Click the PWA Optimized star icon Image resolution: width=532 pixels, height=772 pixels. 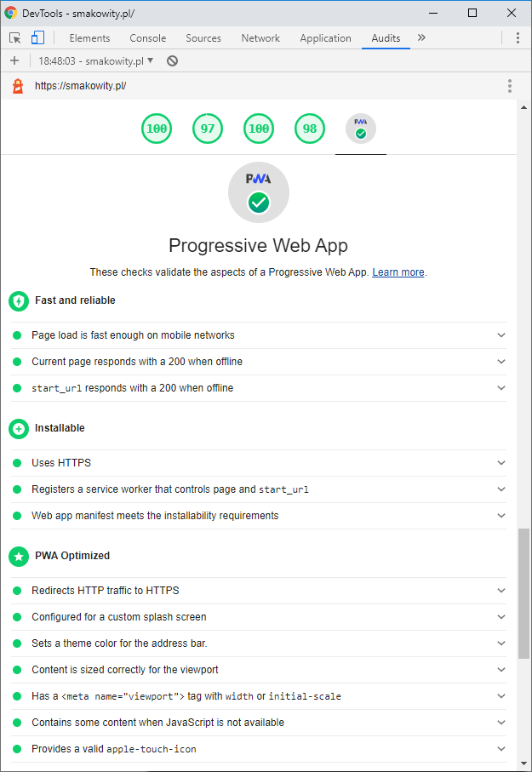18,556
